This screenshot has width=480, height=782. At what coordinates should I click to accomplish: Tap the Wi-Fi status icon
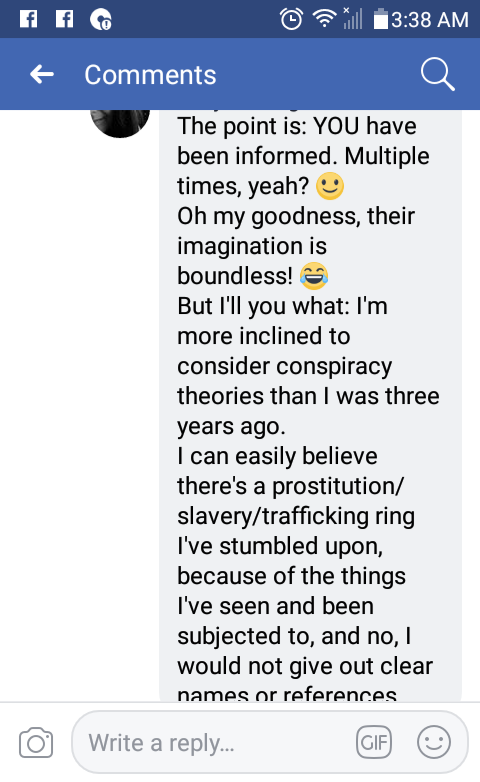(324, 19)
